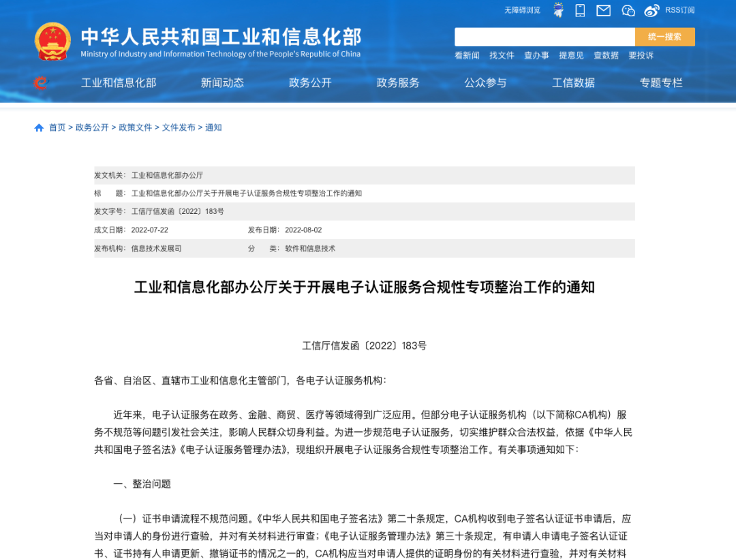Click publish date 2022-08-02
Viewport: 736px width, 560px height.
click(303, 230)
